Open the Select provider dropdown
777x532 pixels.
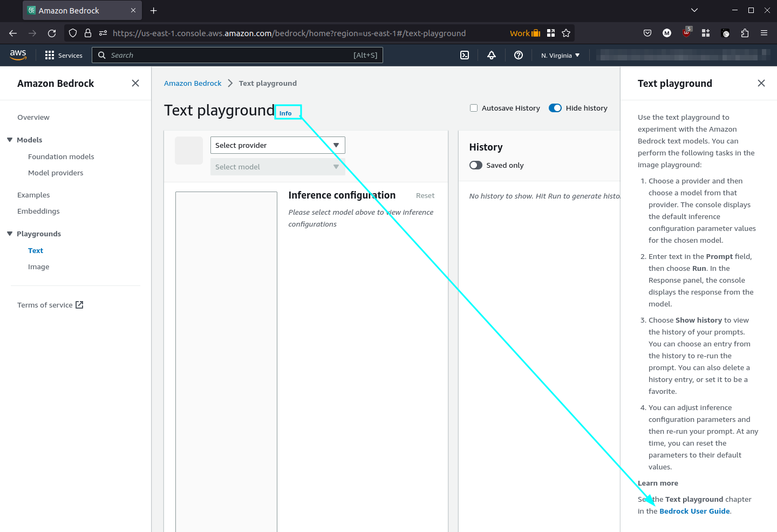pos(277,145)
